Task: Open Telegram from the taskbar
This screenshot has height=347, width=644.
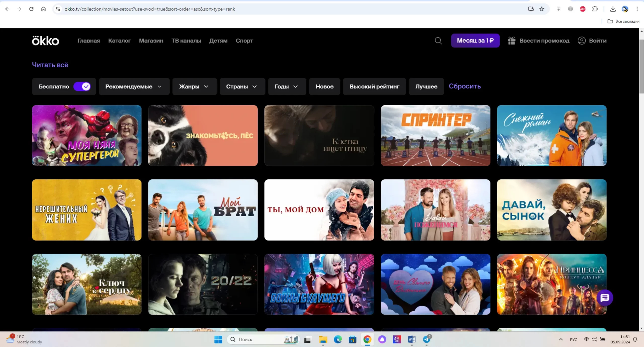Action: tap(427, 339)
